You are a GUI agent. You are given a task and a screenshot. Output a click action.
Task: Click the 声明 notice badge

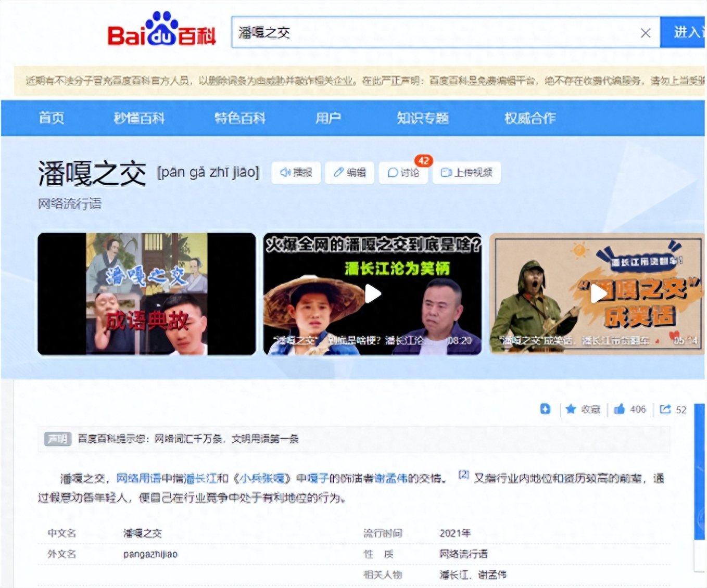(x=58, y=439)
